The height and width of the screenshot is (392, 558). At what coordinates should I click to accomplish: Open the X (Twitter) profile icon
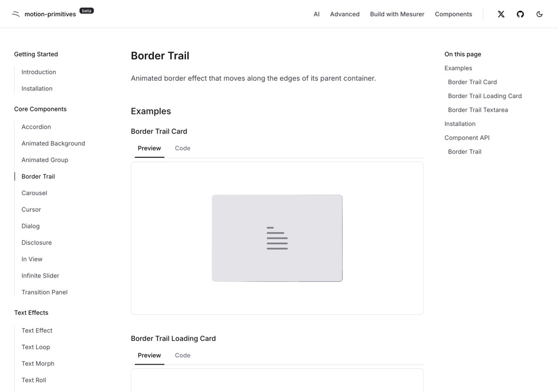click(500, 15)
